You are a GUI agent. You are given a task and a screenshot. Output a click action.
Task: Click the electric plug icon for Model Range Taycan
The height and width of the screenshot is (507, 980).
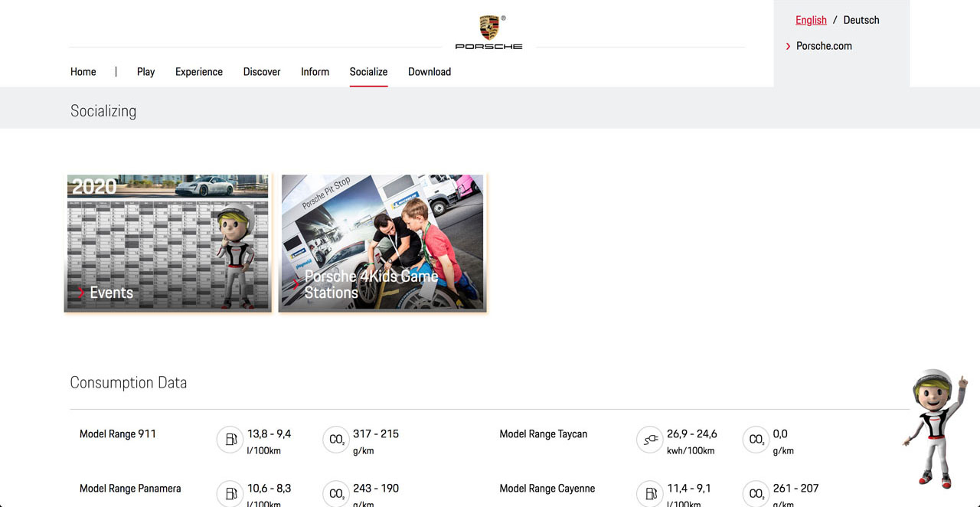click(650, 440)
